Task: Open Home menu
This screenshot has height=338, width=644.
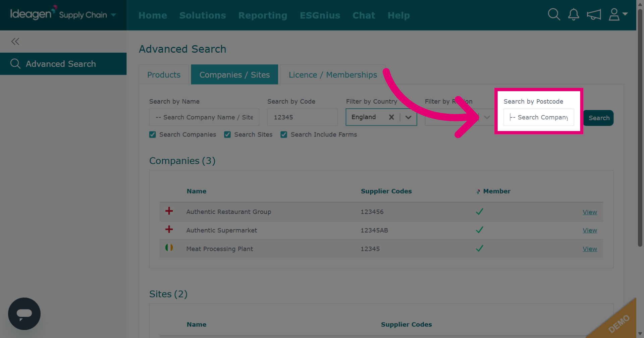Action: (153, 15)
